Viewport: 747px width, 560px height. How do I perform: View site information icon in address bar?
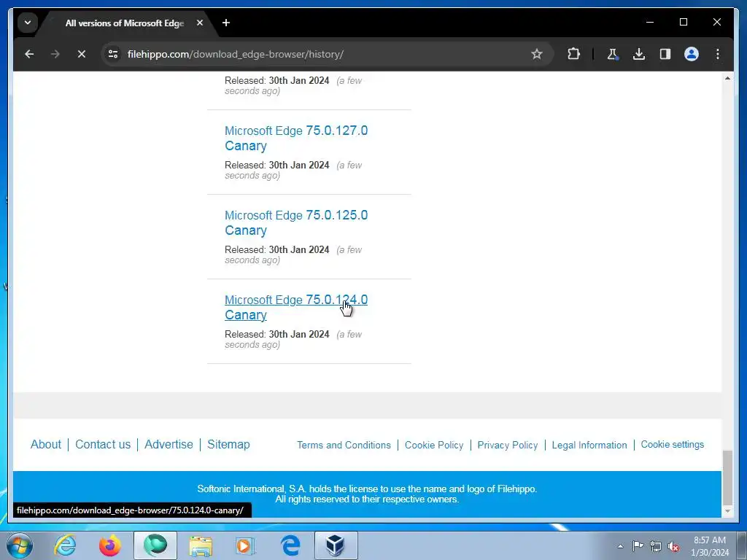click(x=113, y=54)
